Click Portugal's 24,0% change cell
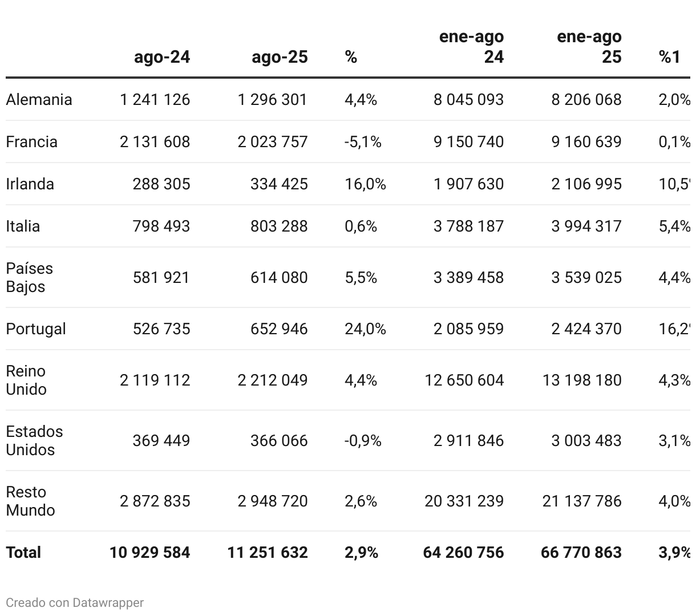Viewport: 696px width, 616px height. point(365,329)
